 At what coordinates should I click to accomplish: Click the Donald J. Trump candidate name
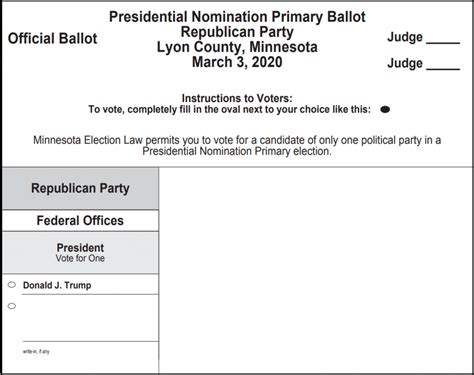point(57,285)
